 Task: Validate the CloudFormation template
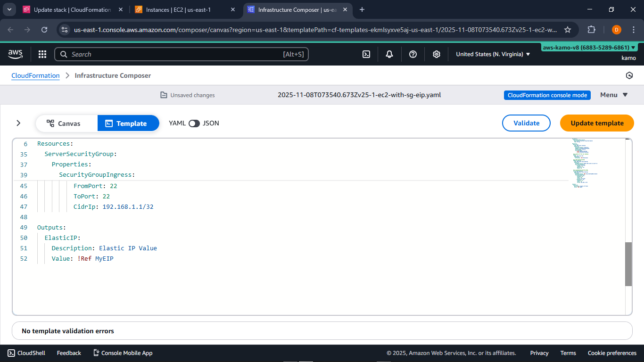[526, 123]
